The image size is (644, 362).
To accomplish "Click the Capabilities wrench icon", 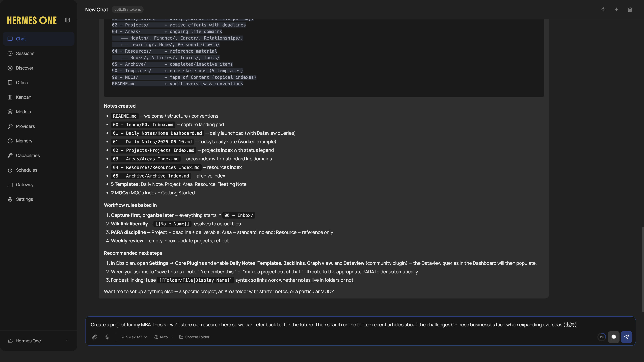I will 10,155.
